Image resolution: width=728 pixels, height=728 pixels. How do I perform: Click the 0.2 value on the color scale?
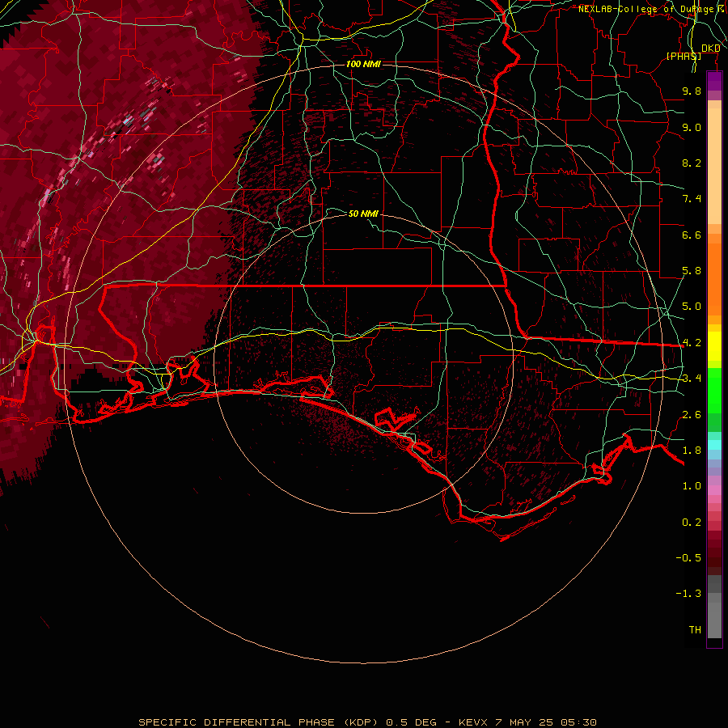click(692, 523)
